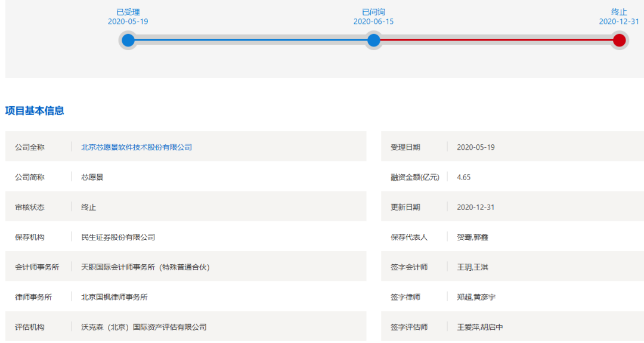Select sponsor 民生证券股份有限公司

[x=118, y=237]
